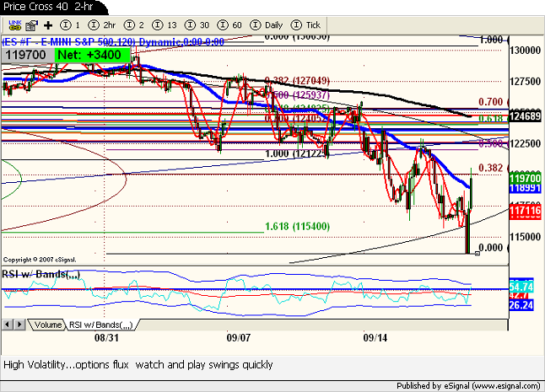Choose the 13 minute interval
545x392 pixels.
click(164, 25)
